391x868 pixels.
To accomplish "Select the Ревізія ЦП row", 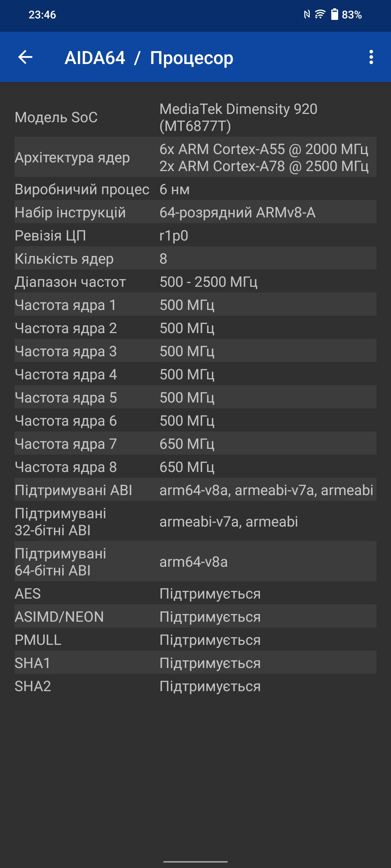I will 195,235.
